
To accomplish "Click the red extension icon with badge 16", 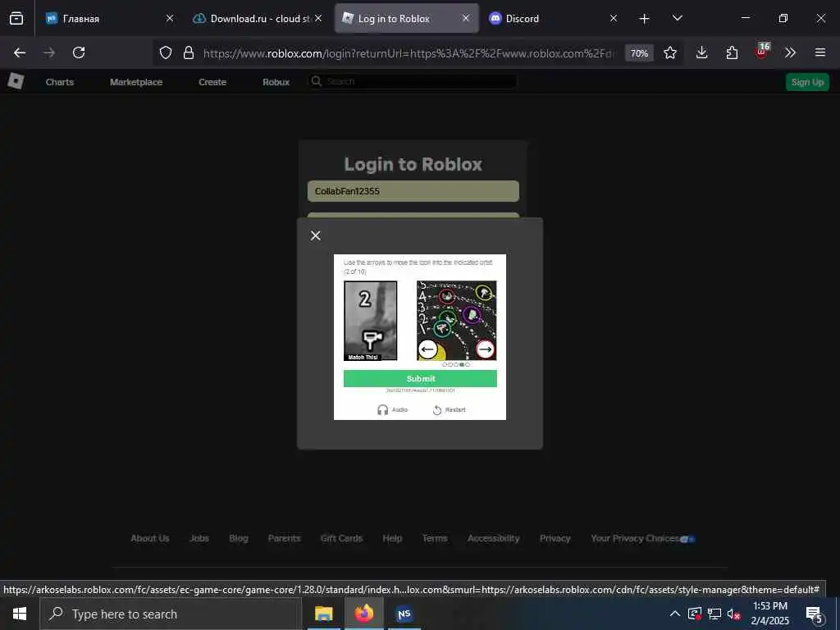I will tap(762, 52).
